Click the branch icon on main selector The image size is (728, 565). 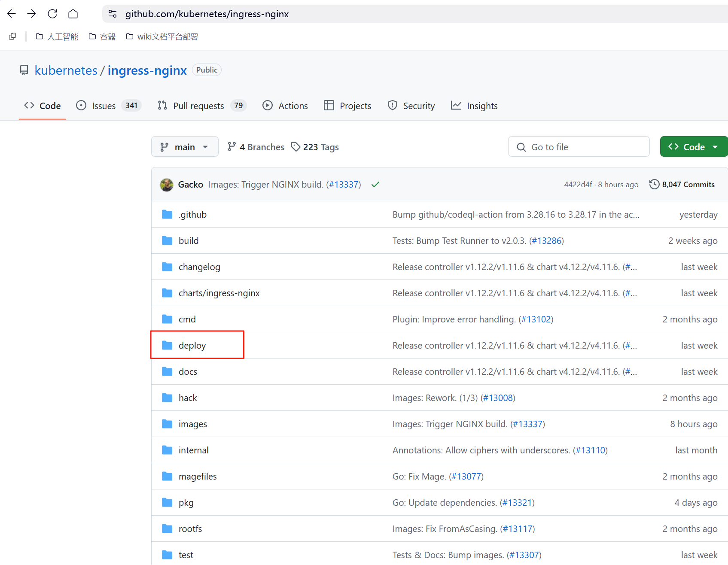coord(164,147)
